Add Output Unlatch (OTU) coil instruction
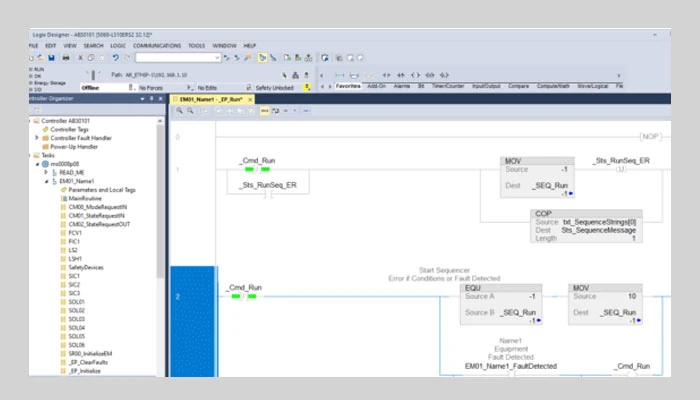Image resolution: width=700 pixels, height=400 pixels. pyautogui.click(x=430, y=75)
